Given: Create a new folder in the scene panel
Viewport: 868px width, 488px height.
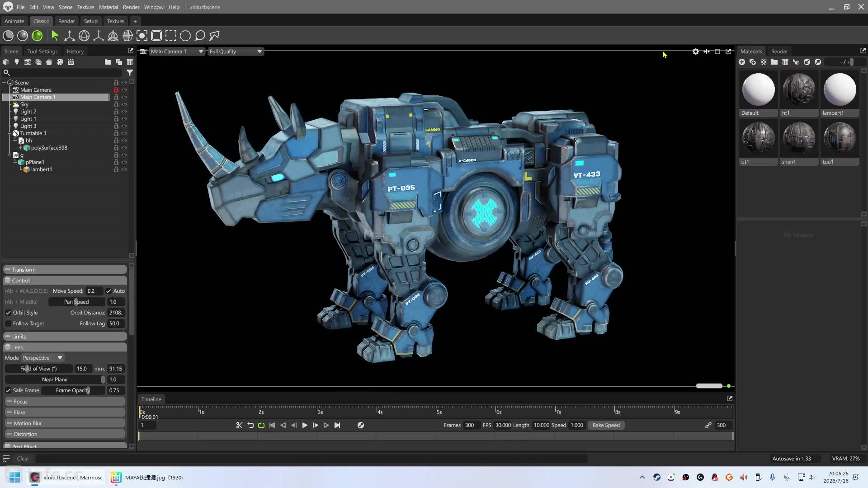Looking at the screenshot, I should [x=108, y=62].
